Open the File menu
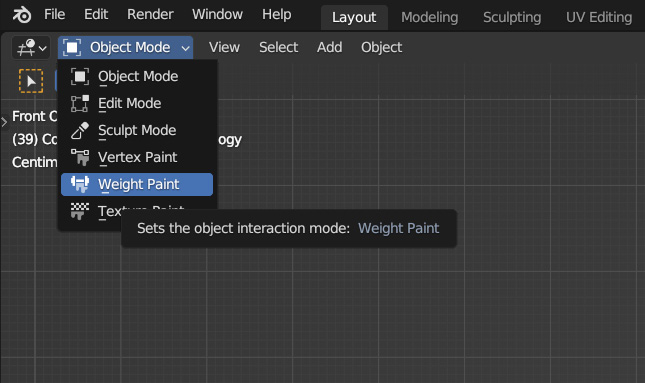Viewport: 645px width, 383px height. pyautogui.click(x=54, y=14)
